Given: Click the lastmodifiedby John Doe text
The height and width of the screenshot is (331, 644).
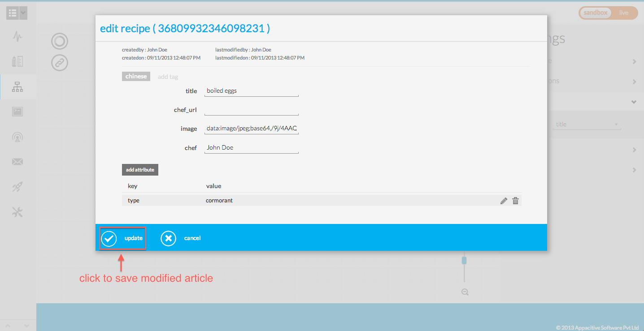Looking at the screenshot, I should click(243, 50).
